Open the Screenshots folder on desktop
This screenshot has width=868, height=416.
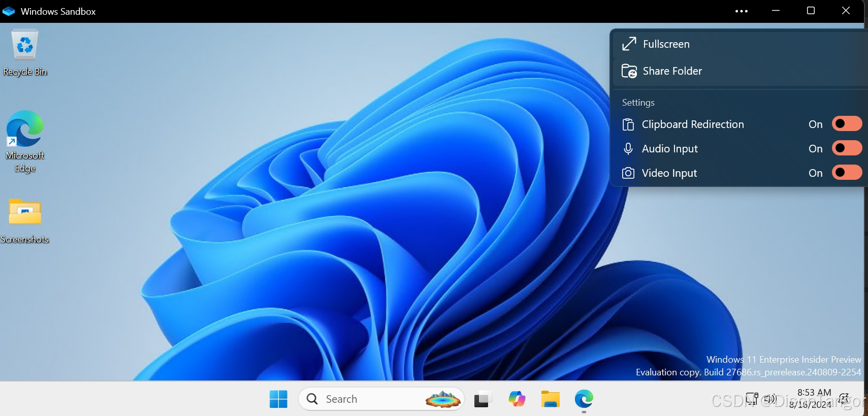(x=24, y=221)
